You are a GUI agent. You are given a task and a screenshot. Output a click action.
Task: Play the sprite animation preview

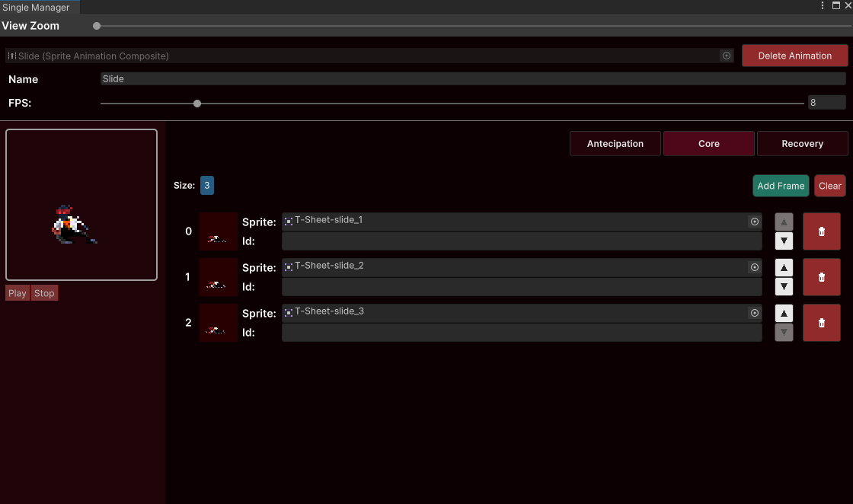click(x=18, y=293)
